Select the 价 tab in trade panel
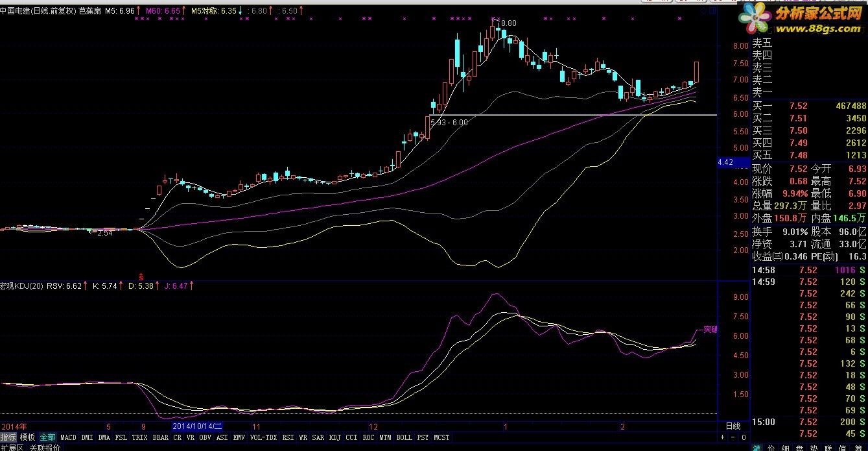The width and height of the screenshot is (868, 451). click(x=771, y=447)
